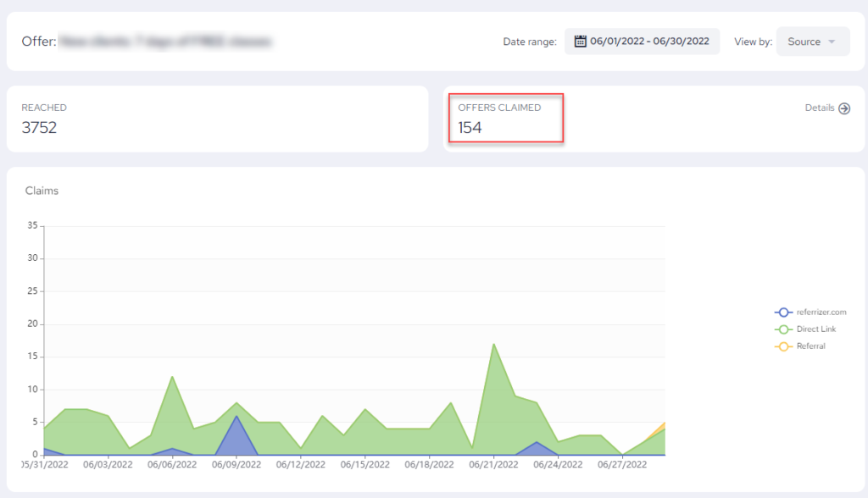Open the 06/01/2022 - 06/30/2022 date picker
Image resolution: width=868 pixels, height=498 pixels.
[649, 41]
